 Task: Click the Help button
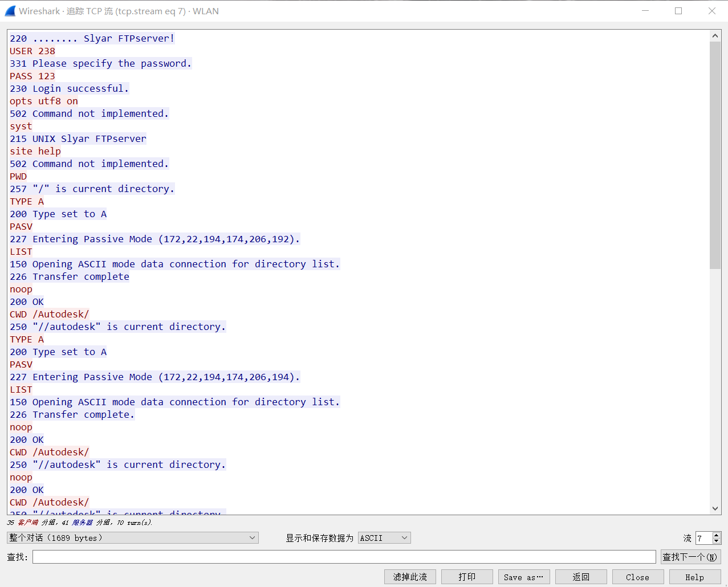point(695,577)
